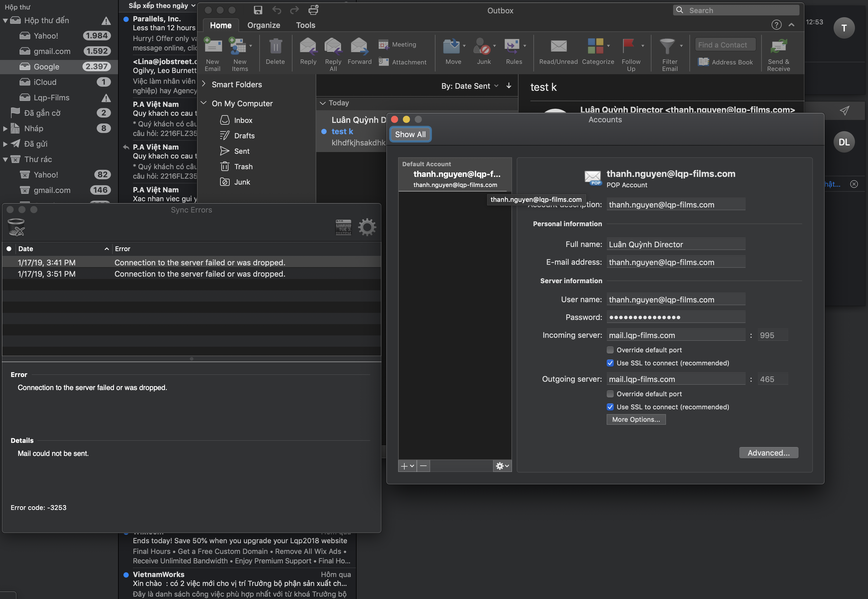The image size is (868, 599).
Task: Select the Google mailbox in Mail sidebar
Action: (x=59, y=67)
